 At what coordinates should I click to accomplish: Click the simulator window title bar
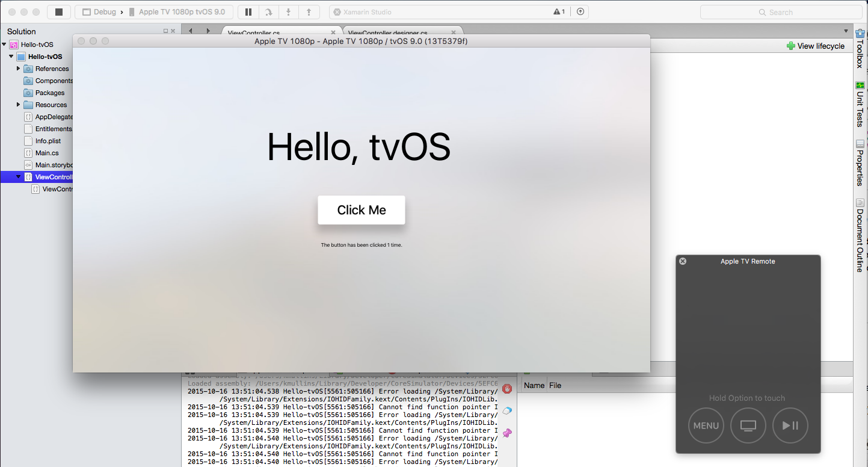click(361, 41)
